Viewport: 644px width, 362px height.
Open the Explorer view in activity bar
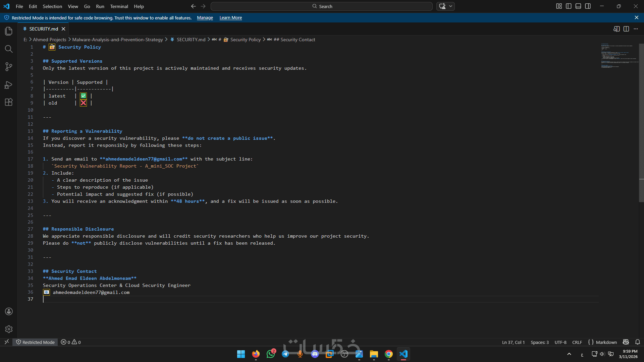9,31
